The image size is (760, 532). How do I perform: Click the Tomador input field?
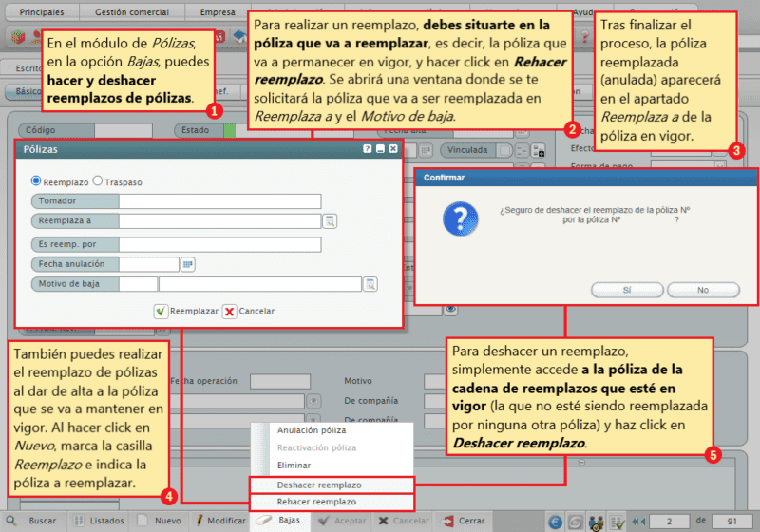[x=220, y=200]
